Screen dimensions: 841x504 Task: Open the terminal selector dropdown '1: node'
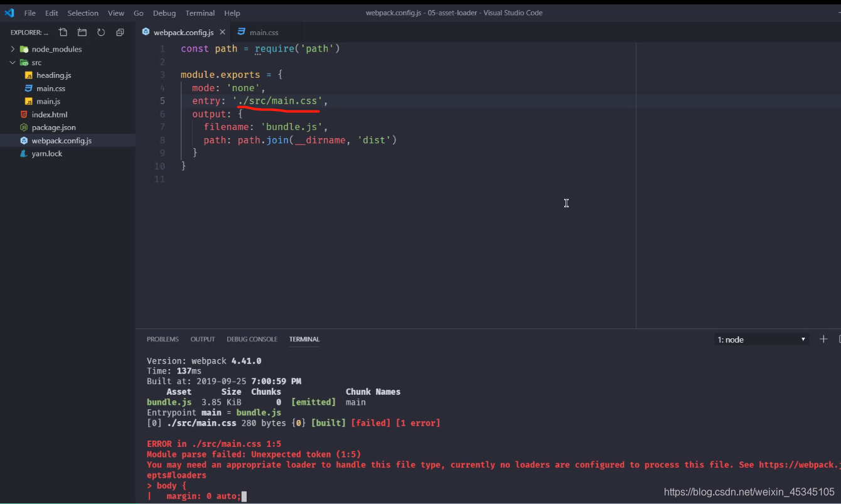point(761,340)
